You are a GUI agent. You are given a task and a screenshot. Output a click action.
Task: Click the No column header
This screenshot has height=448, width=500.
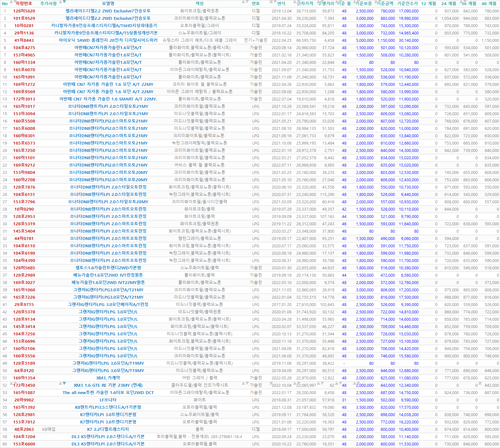[x=5, y=4]
